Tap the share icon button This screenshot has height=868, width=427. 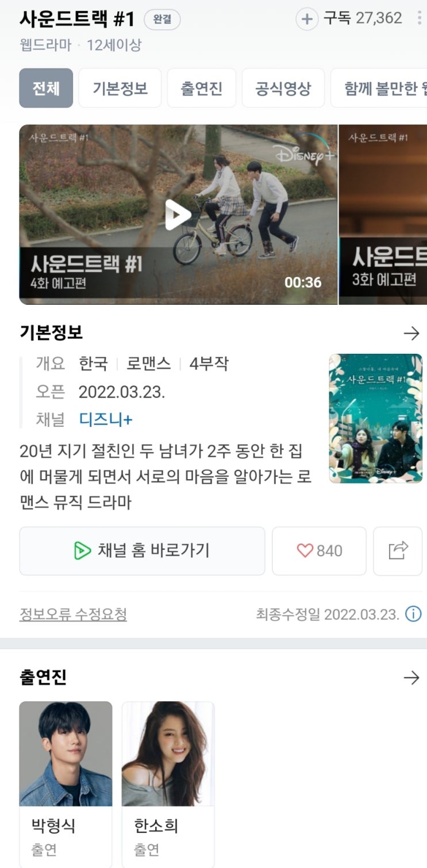(398, 550)
